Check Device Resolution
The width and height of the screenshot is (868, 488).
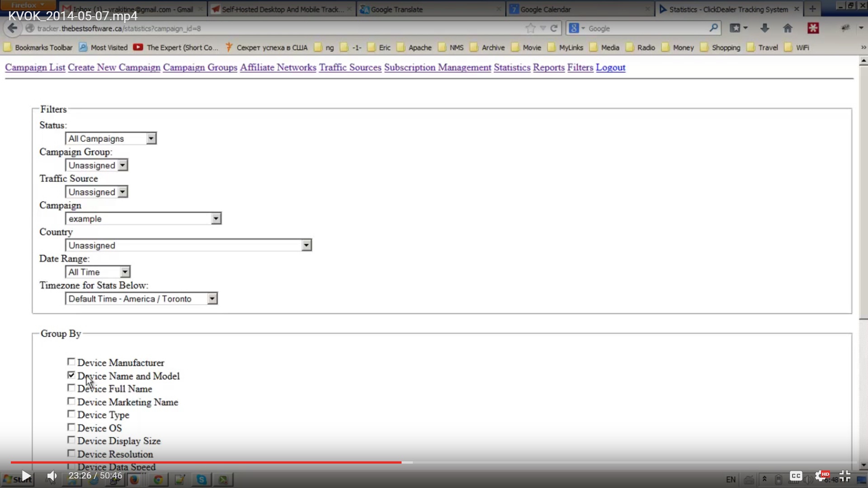tap(71, 453)
